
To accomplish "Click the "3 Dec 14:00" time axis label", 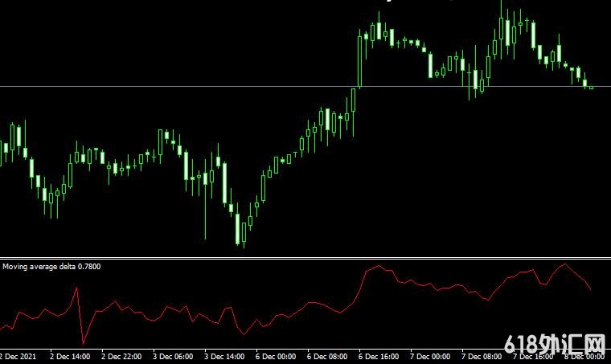I will (x=224, y=357).
